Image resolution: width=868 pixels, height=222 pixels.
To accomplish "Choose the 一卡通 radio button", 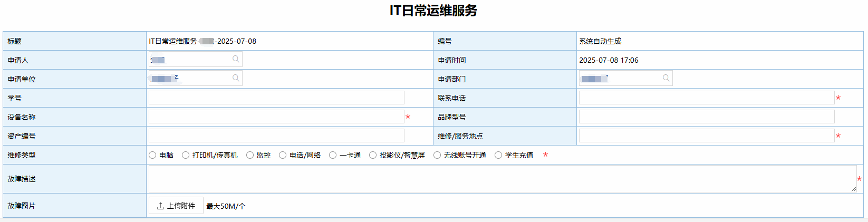I will pyautogui.click(x=333, y=155).
